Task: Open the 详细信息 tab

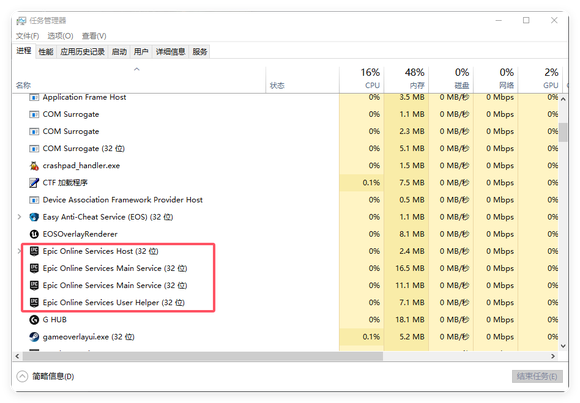Action: click(x=170, y=51)
